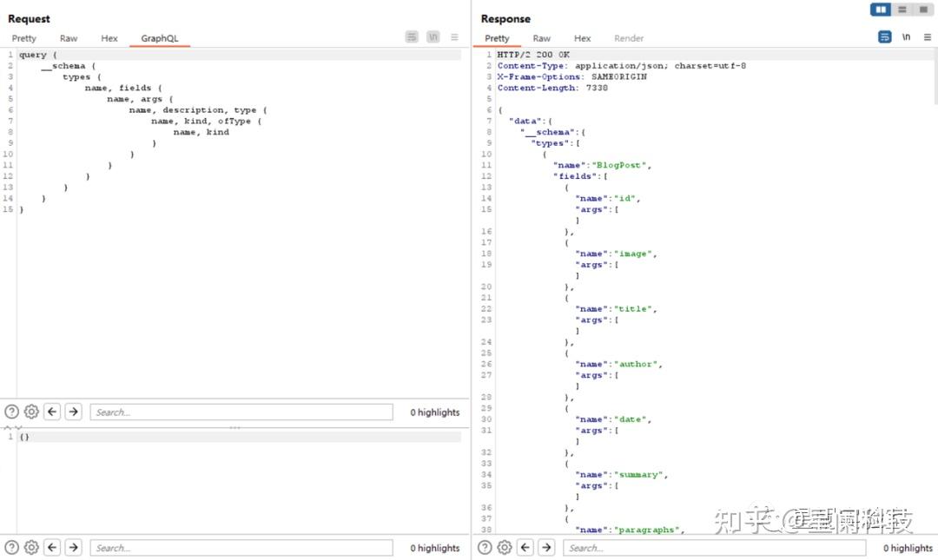Screen dimensions: 938x560
Task: Click help icon beside query search bar
Action: click(x=11, y=412)
